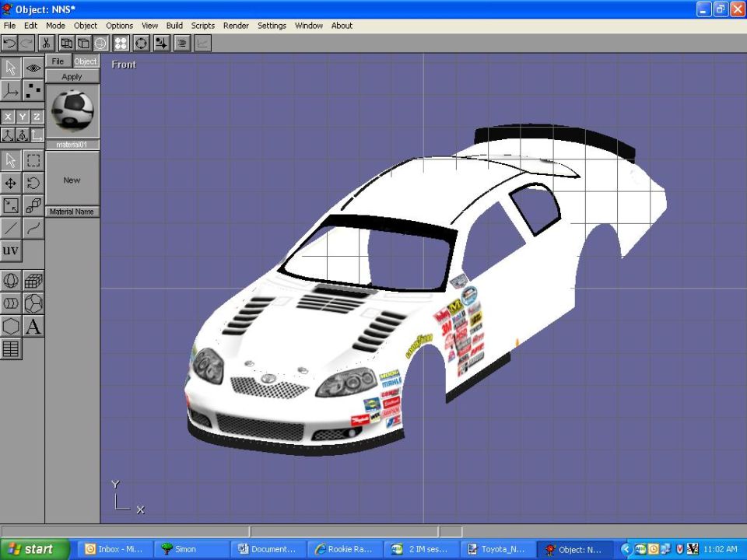Click the Front viewport label

(x=124, y=65)
